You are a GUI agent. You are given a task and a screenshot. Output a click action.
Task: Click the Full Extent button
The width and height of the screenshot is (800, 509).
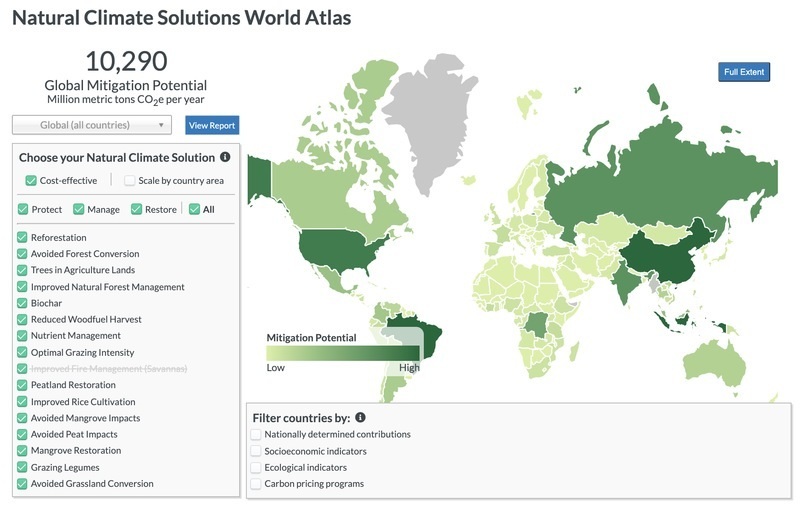(x=744, y=72)
